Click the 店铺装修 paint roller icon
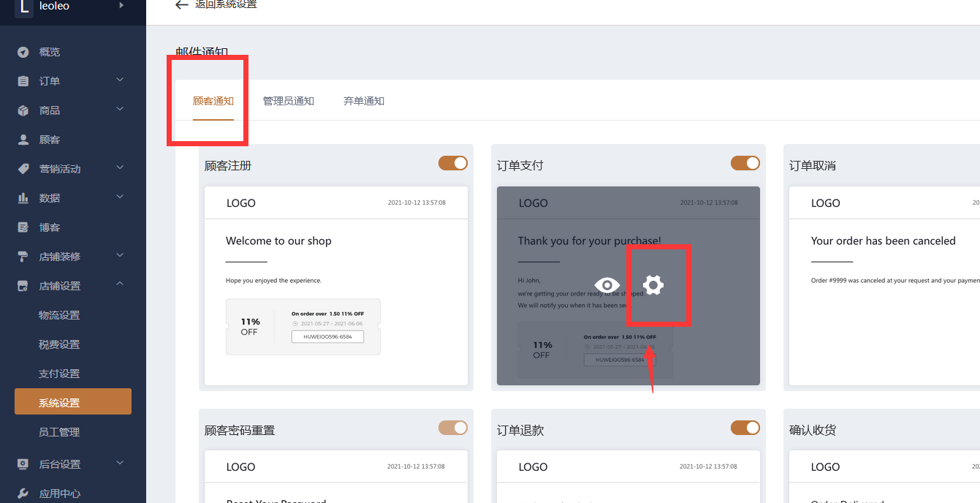 coord(23,257)
